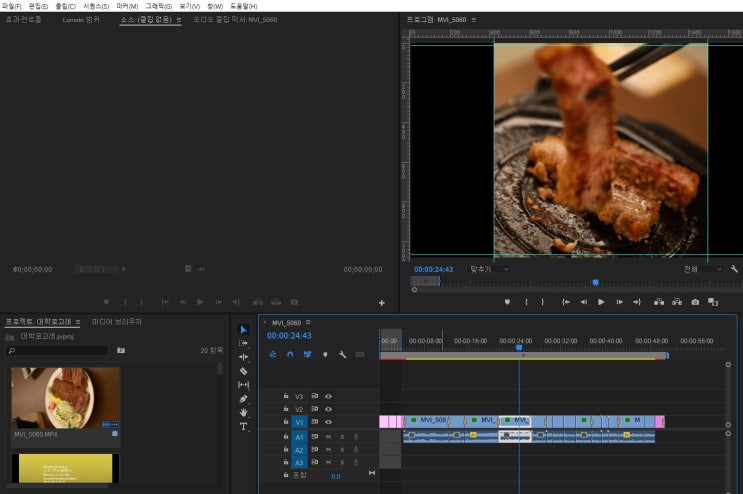
Task: Toggle V1 track visibility eye
Action: [x=328, y=422]
